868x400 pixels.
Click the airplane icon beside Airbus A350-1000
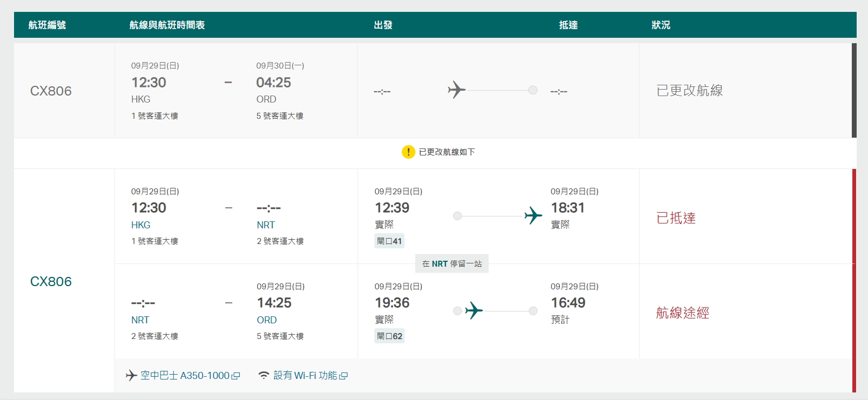click(x=131, y=375)
